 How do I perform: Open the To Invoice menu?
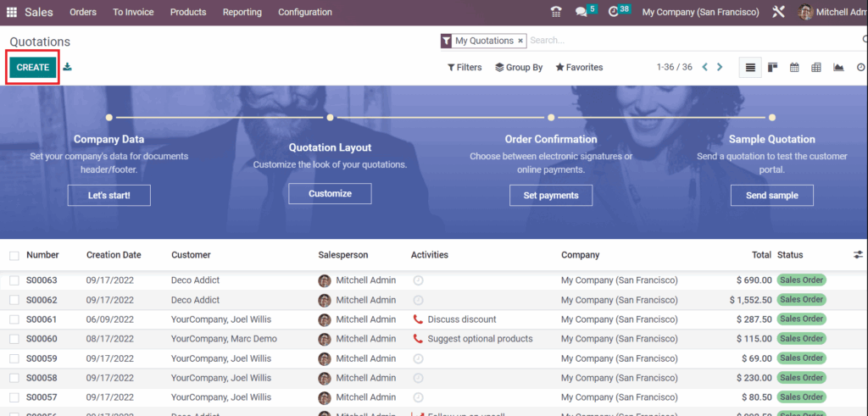[x=133, y=12]
